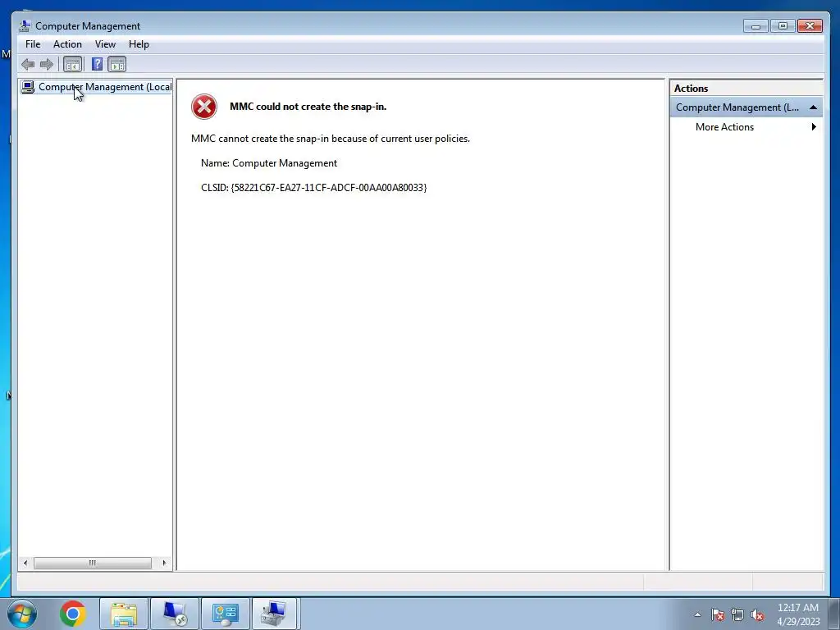Close the Computer Management window
840x630 pixels.
810,26
